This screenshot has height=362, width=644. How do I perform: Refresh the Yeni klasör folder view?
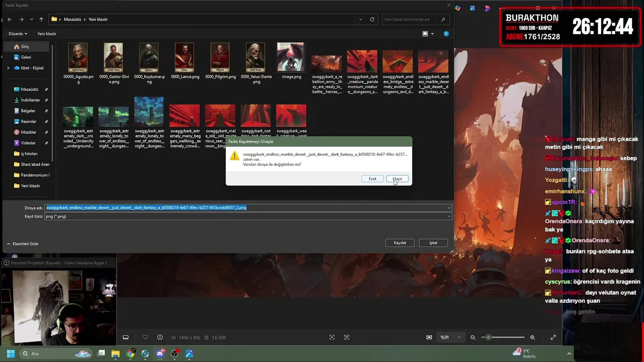click(x=372, y=19)
